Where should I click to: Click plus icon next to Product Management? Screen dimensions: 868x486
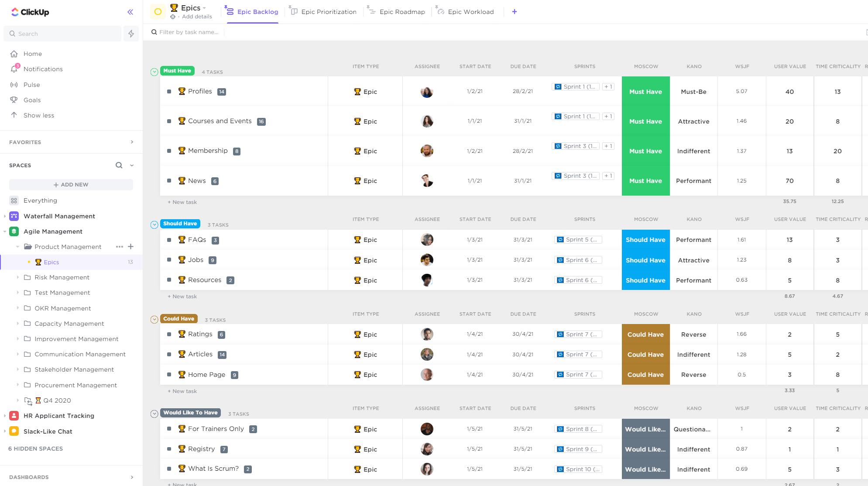[130, 247]
